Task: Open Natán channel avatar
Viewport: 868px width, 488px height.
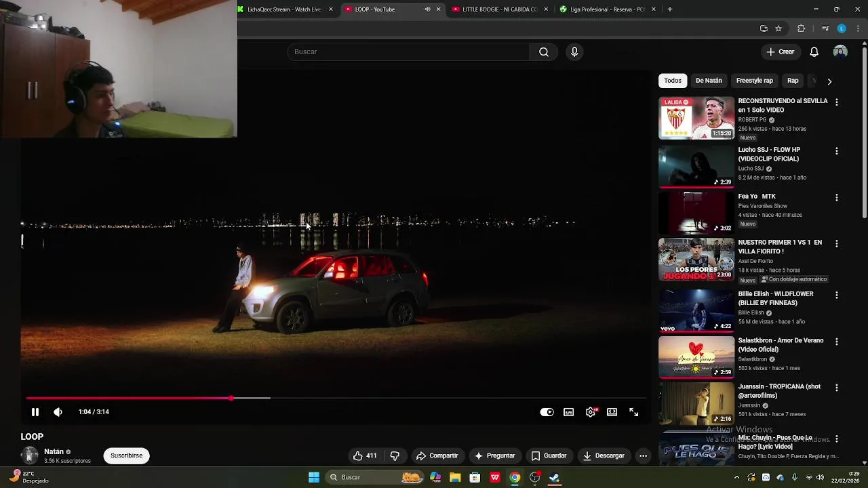Action: 29,455
